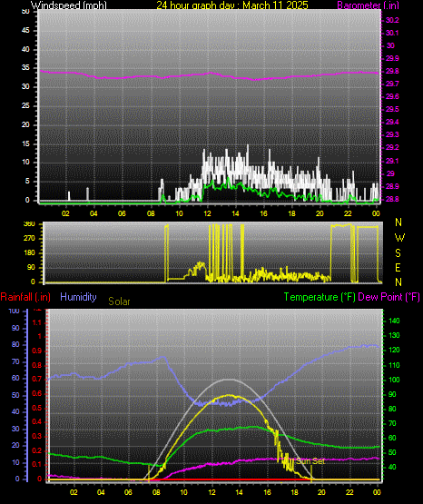Click the W compass direction label
This screenshot has width=423, height=504.
tap(399, 238)
